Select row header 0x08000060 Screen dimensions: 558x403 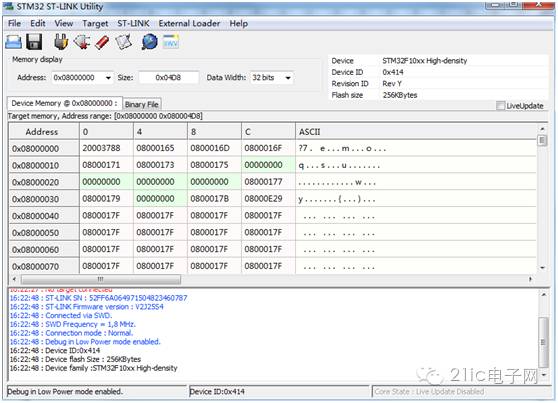(44, 249)
